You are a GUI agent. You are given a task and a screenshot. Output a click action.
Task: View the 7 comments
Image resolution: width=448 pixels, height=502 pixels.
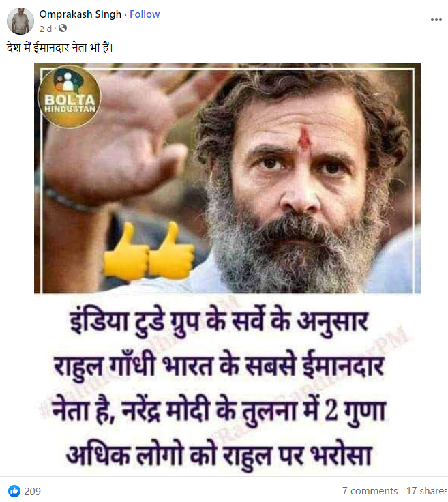coord(370,491)
